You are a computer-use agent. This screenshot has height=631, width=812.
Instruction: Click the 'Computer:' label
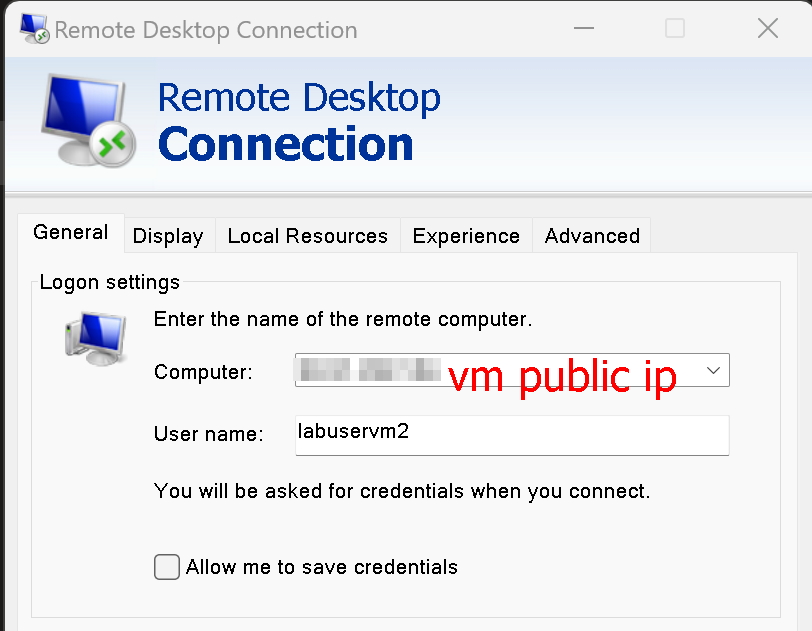coord(203,372)
